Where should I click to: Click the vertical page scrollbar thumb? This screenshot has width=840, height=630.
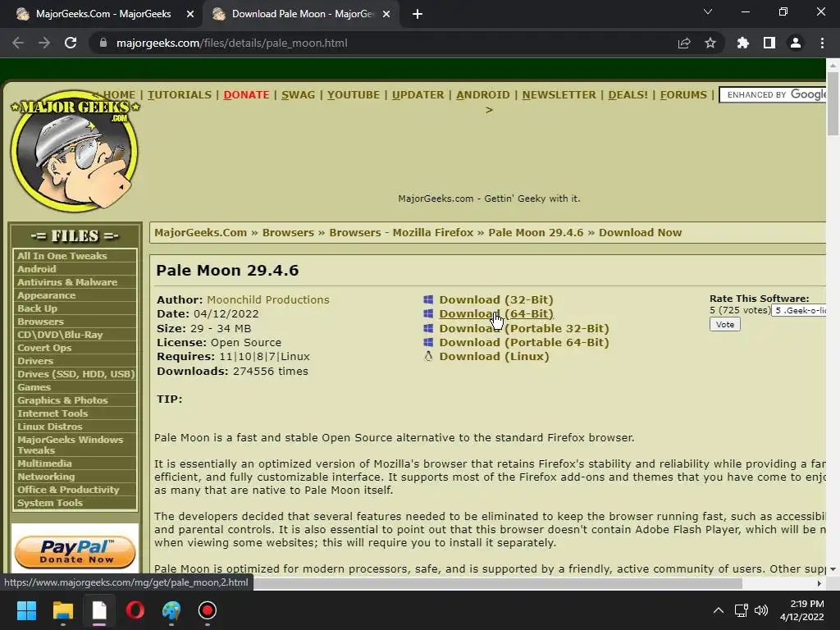tap(833, 103)
